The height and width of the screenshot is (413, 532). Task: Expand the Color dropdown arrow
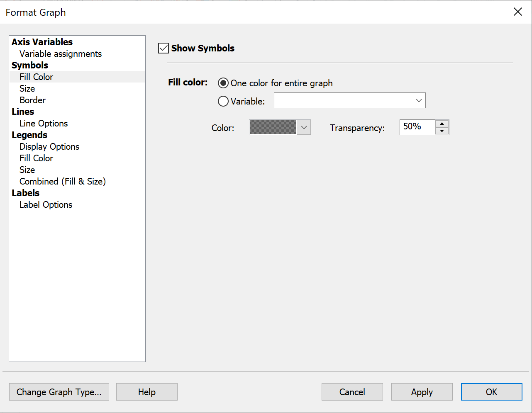click(304, 128)
